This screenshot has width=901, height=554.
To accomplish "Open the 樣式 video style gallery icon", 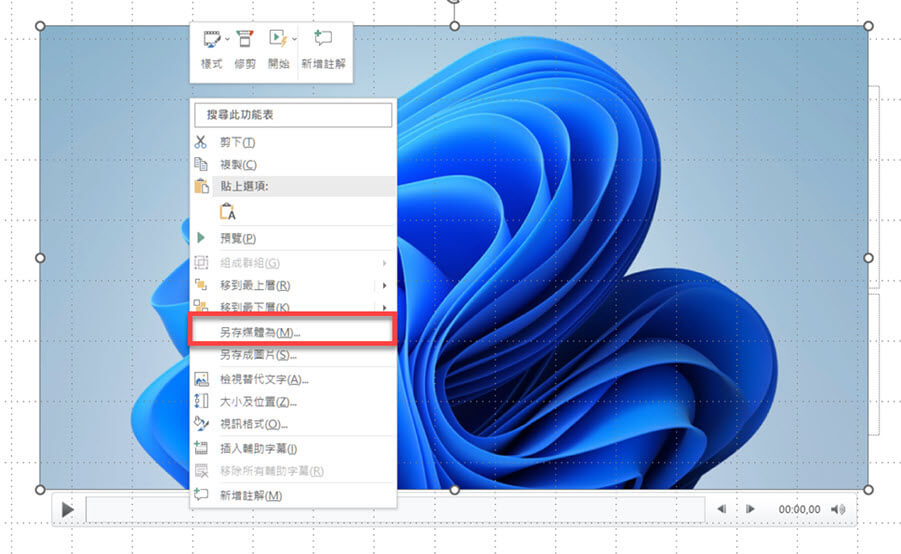I will tap(211, 39).
